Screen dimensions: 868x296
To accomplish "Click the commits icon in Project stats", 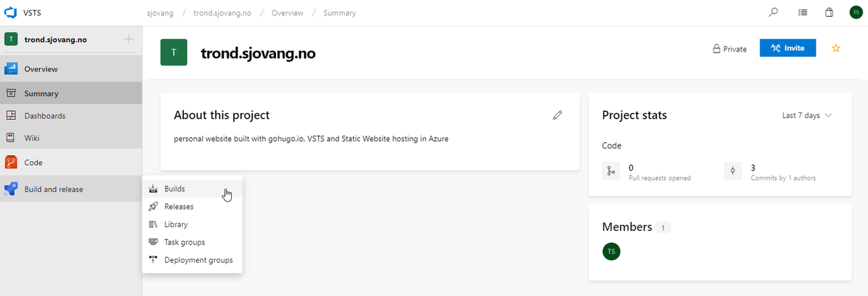I will (733, 171).
